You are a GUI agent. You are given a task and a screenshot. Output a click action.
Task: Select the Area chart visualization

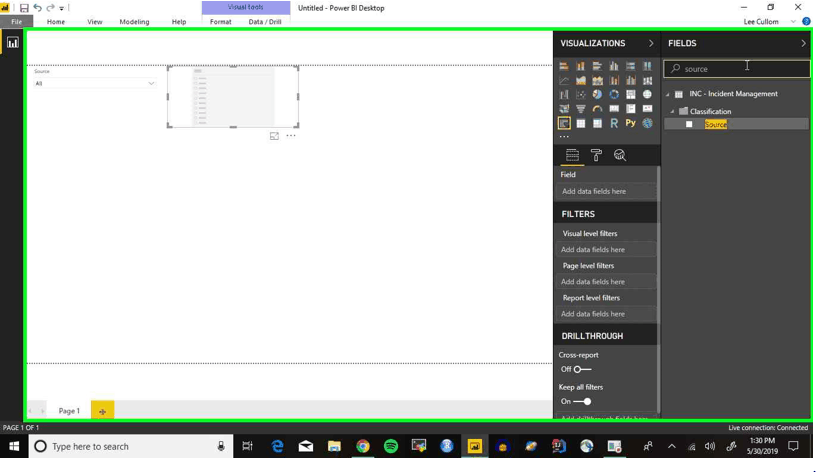coord(580,80)
